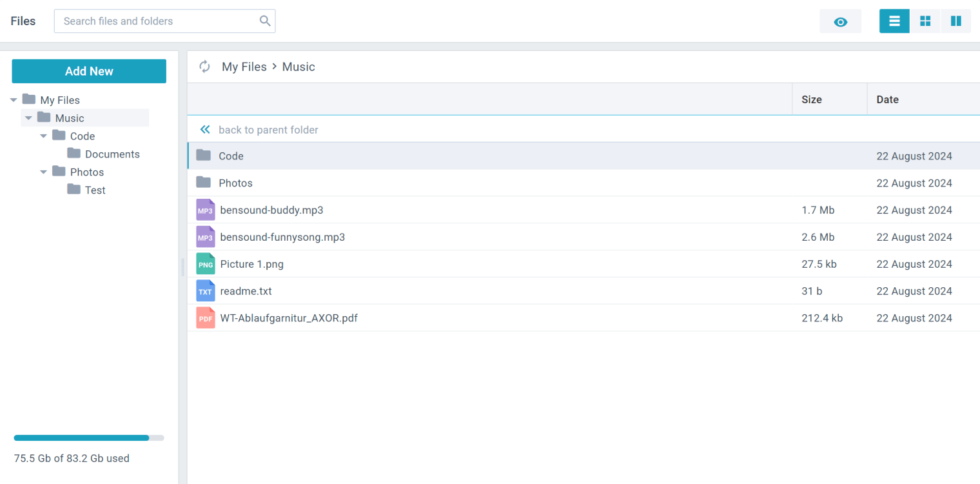
Task: Click Code folder icon in file list
Action: (x=204, y=156)
